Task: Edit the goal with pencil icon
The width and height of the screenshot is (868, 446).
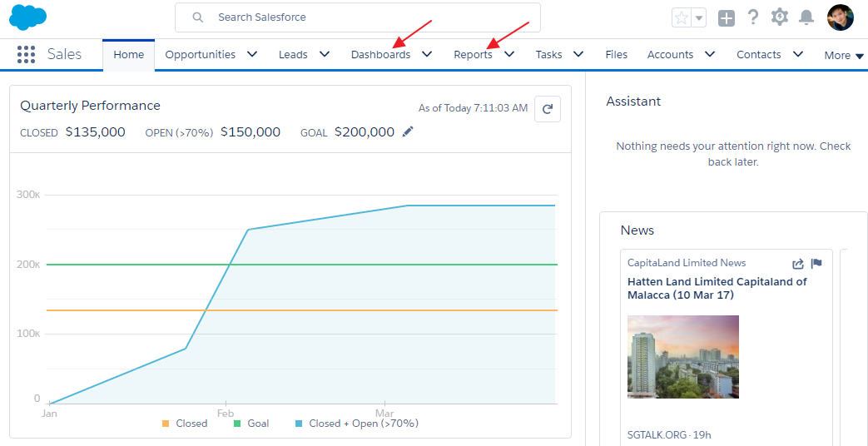Action: (x=408, y=131)
